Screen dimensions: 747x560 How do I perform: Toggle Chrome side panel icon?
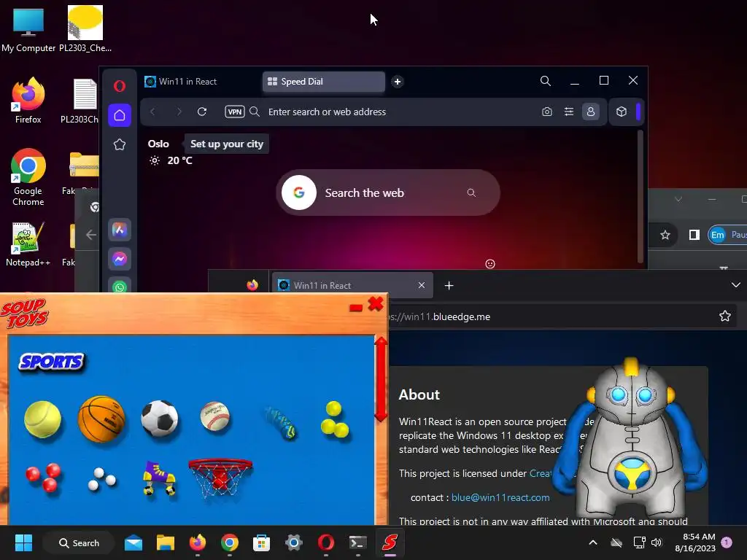click(x=694, y=235)
